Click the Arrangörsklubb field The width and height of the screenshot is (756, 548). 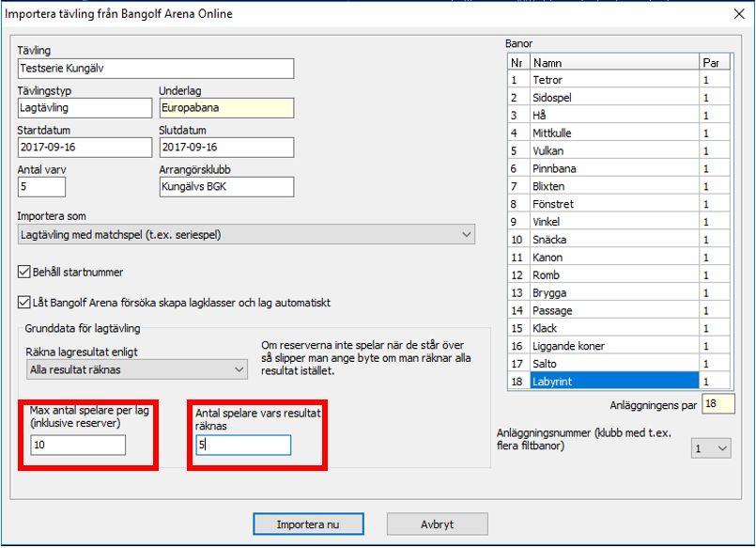coord(226,187)
